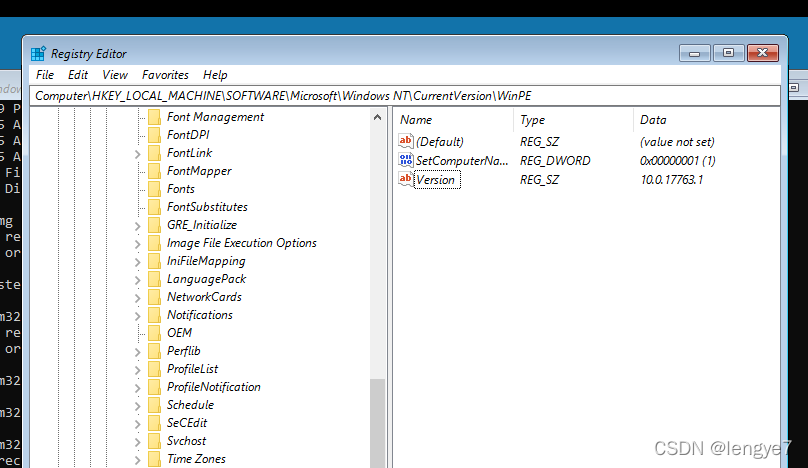808x468 pixels.
Task: Expand the NetworkCards key
Action: 138,298
